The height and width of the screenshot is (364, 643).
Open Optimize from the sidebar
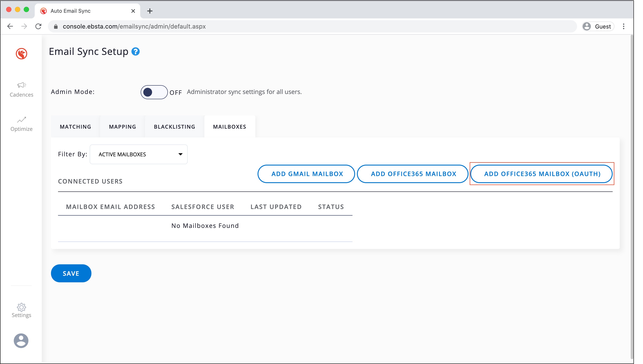22,124
